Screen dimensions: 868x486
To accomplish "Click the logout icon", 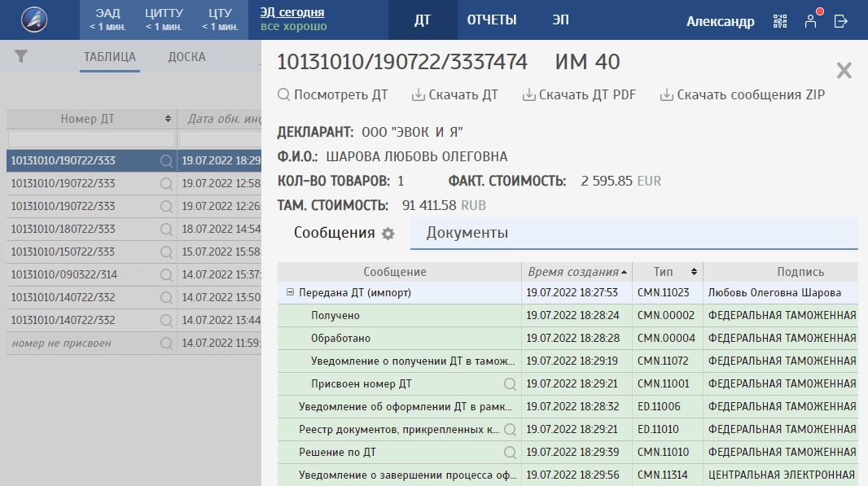I will coord(841,21).
